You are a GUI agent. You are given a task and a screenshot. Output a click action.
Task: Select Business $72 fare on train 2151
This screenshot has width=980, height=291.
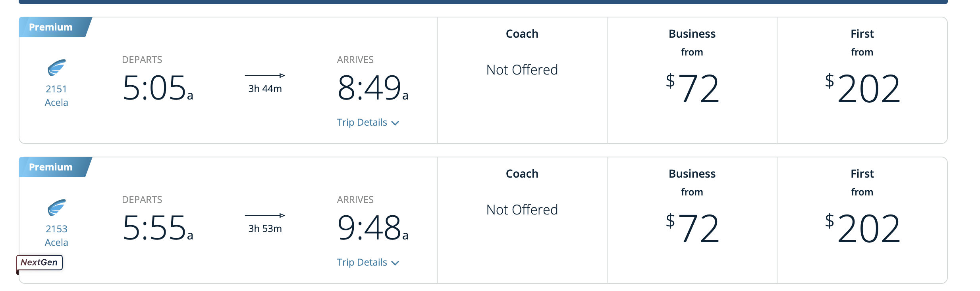pos(692,88)
